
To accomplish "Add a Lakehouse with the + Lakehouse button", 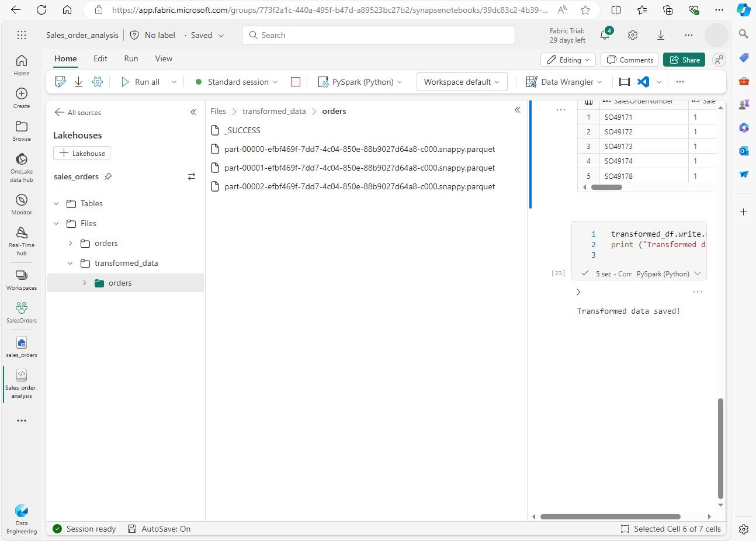I will point(82,153).
